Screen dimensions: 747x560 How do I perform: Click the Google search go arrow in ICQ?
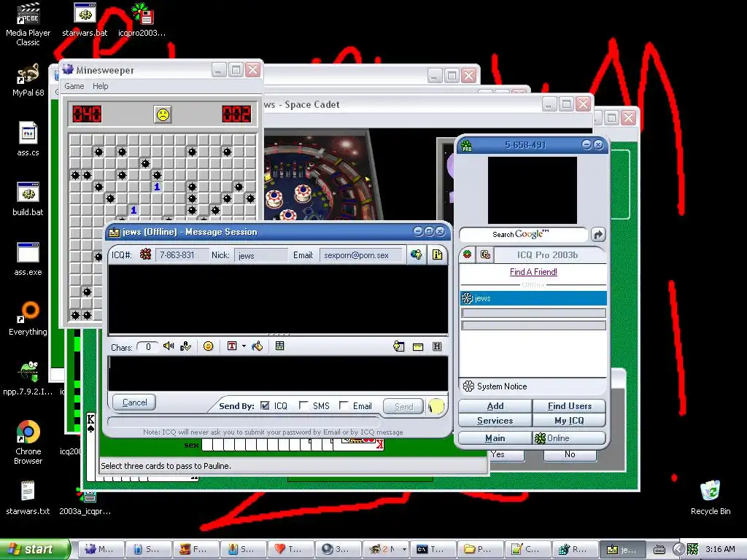pyautogui.click(x=598, y=234)
